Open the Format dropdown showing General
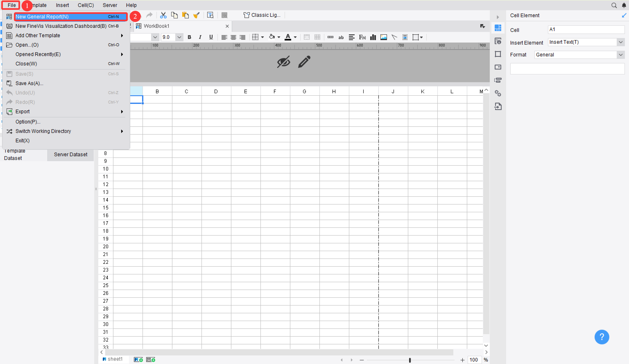Screen dimensions: 629x364 621,55
